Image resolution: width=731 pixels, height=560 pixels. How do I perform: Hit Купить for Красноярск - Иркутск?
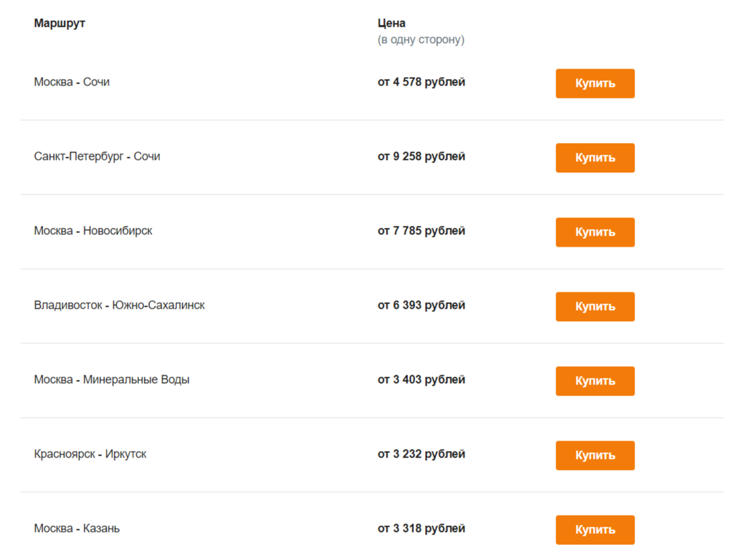coord(595,456)
